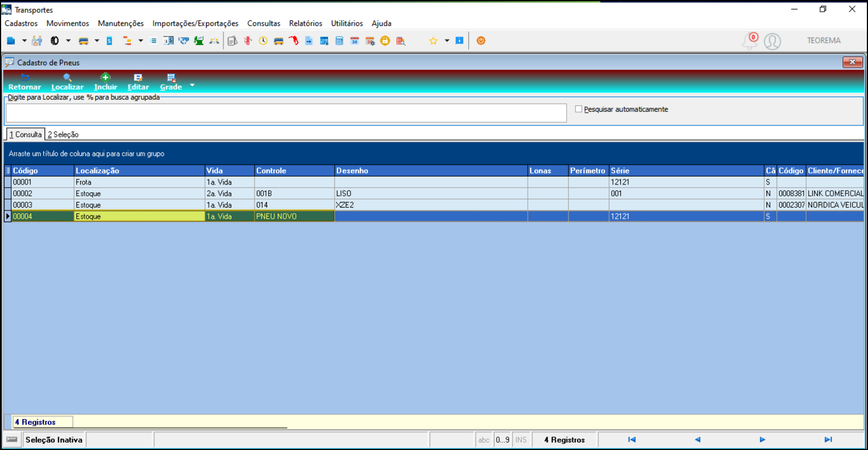Viewport: 868px width, 450px height.
Task: Click the search text input field
Action: point(286,113)
